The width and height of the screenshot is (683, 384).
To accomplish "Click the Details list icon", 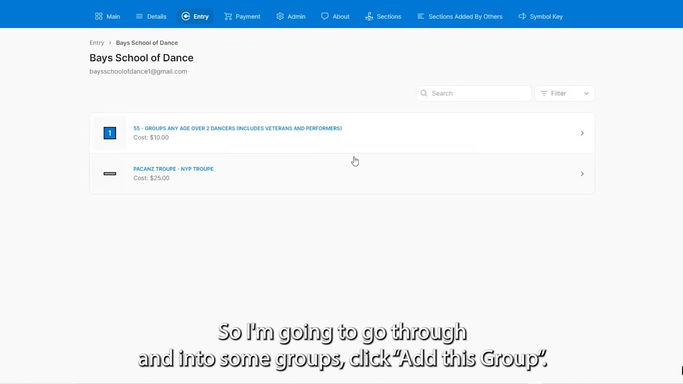I will (x=139, y=17).
